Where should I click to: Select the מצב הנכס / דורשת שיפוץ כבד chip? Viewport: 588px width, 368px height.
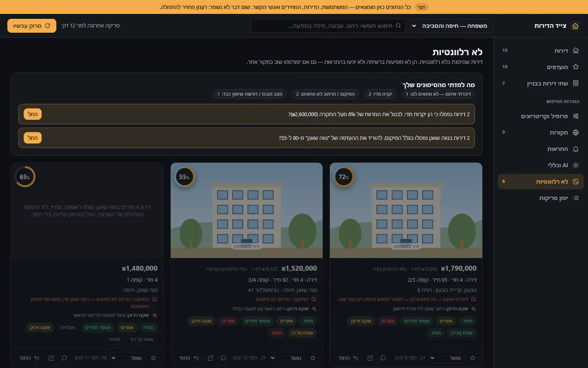250,94
